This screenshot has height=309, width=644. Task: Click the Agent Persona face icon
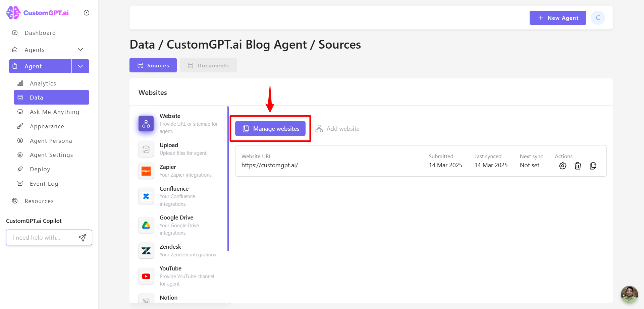[x=20, y=140]
